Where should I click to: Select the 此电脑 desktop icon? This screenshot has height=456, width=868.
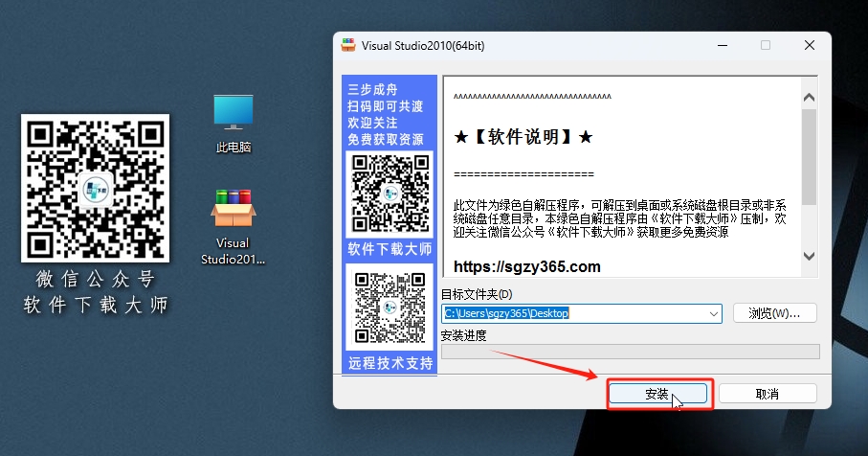click(x=234, y=125)
